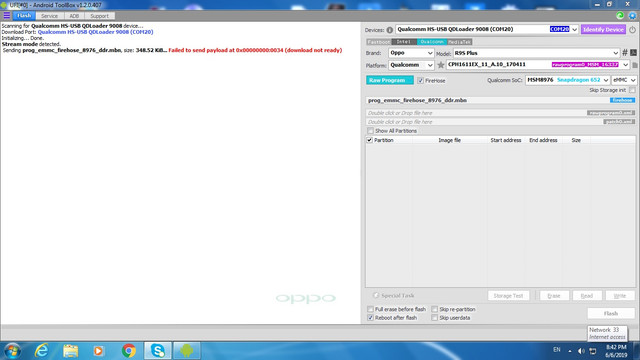Select the Fastboot mode tab
This screenshot has height=360, width=640.
point(379,42)
